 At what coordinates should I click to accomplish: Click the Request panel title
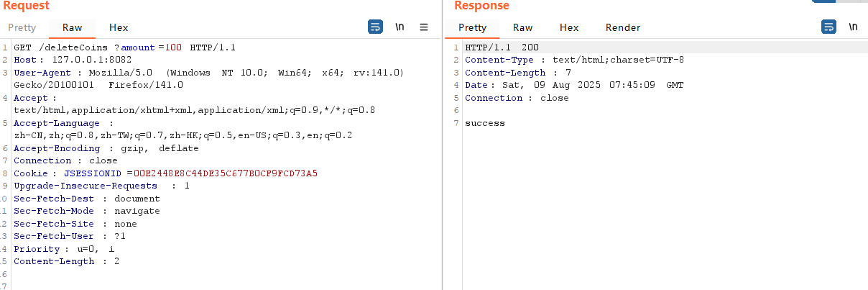pos(25,6)
